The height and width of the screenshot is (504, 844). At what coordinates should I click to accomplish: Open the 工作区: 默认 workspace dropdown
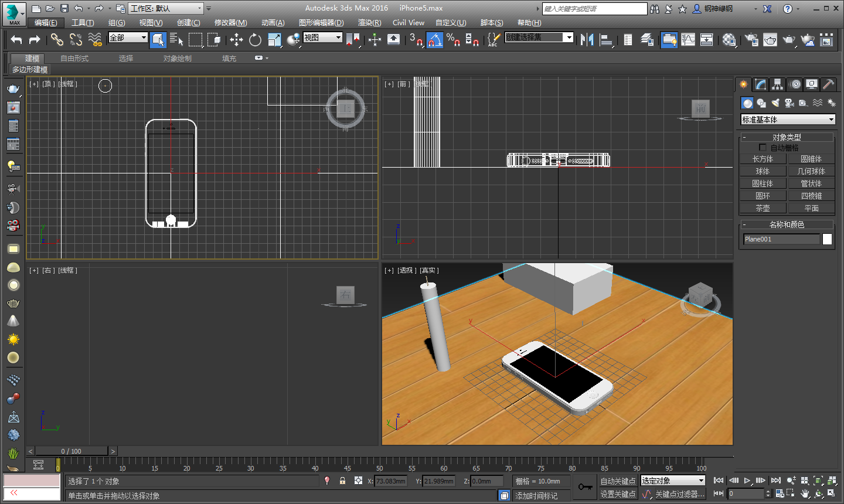[166, 8]
